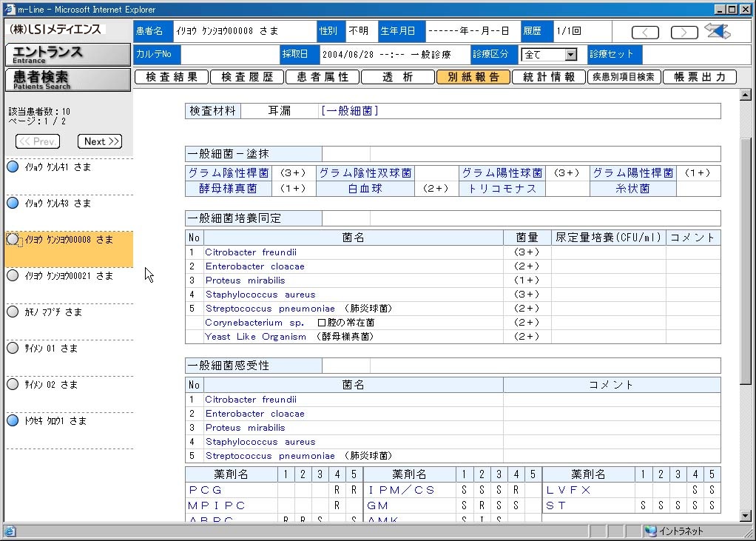Click the << Prev page button
756x541 pixels.
(x=38, y=141)
